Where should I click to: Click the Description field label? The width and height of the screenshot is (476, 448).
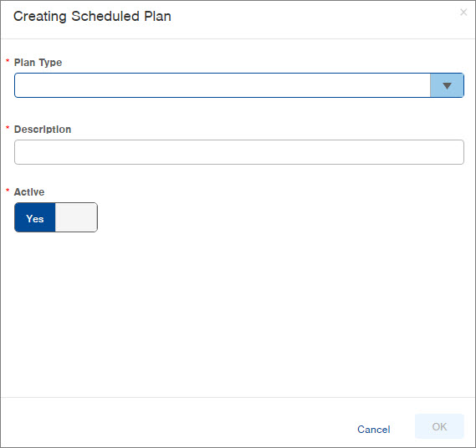click(x=43, y=130)
